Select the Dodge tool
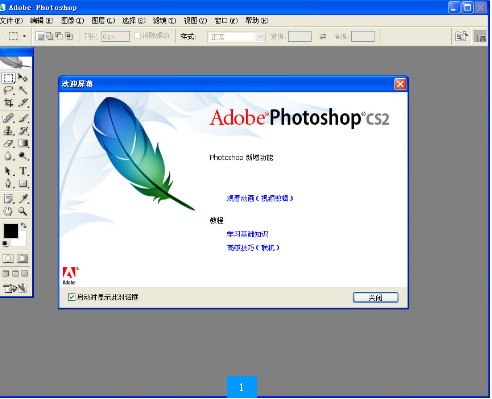Viewport: 492px width, 399px height. pyautogui.click(x=23, y=156)
